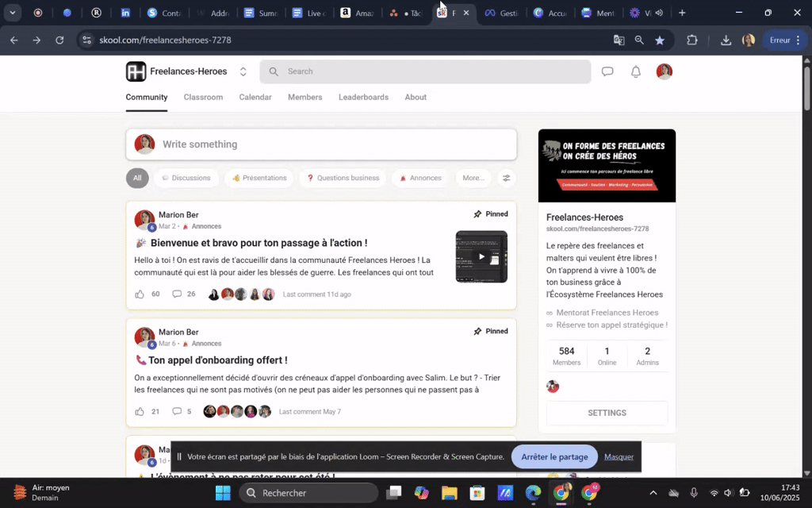Go back in browser history
Image resolution: width=812 pixels, height=508 pixels.
[14, 40]
